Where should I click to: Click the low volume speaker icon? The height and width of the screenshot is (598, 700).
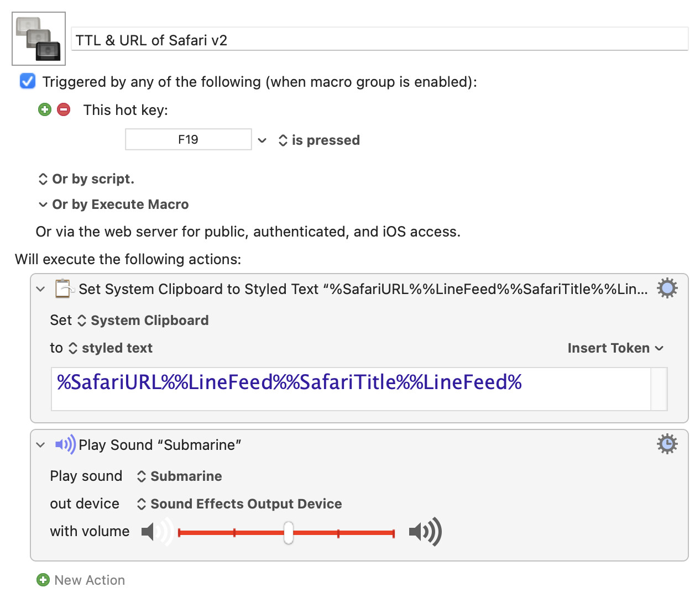coord(156,532)
